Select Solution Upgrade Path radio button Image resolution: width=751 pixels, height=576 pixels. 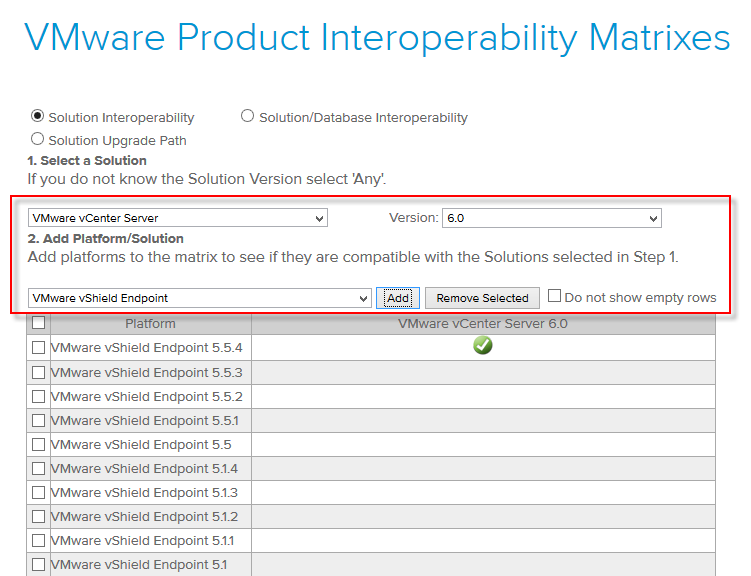[x=37, y=139]
